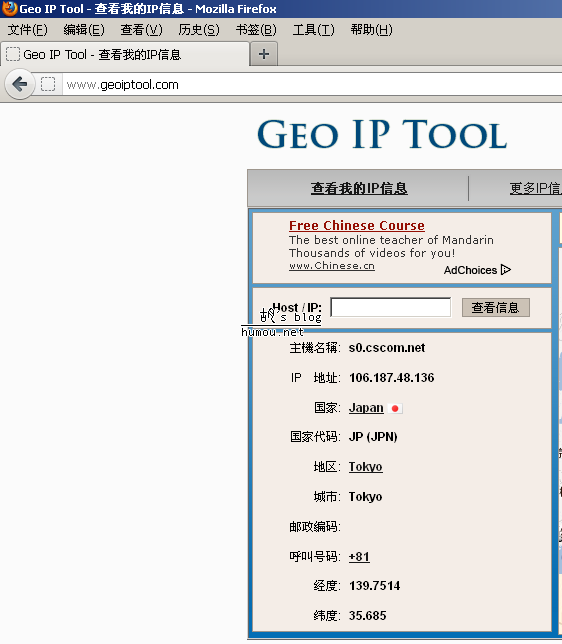562x644 pixels.
Task: Open a new tab with plus button
Action: 264,54
